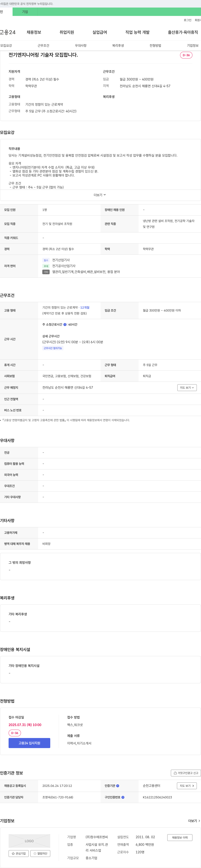
Task: Expand 지도 보기 for 근무 예정지
Action: (187, 388)
